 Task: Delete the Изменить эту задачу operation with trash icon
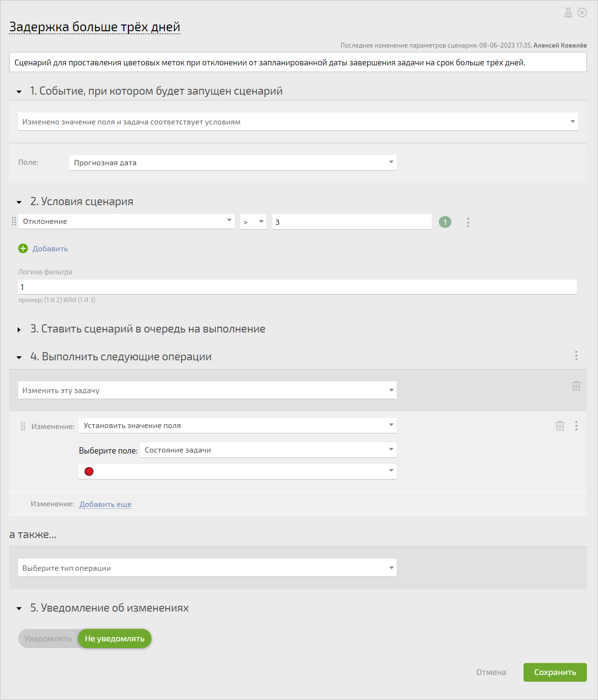click(x=576, y=386)
